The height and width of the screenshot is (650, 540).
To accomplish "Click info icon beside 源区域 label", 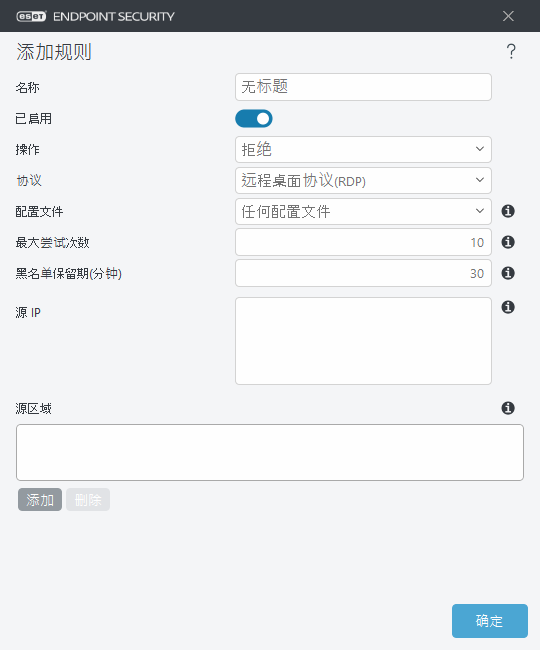I will click(x=508, y=408).
